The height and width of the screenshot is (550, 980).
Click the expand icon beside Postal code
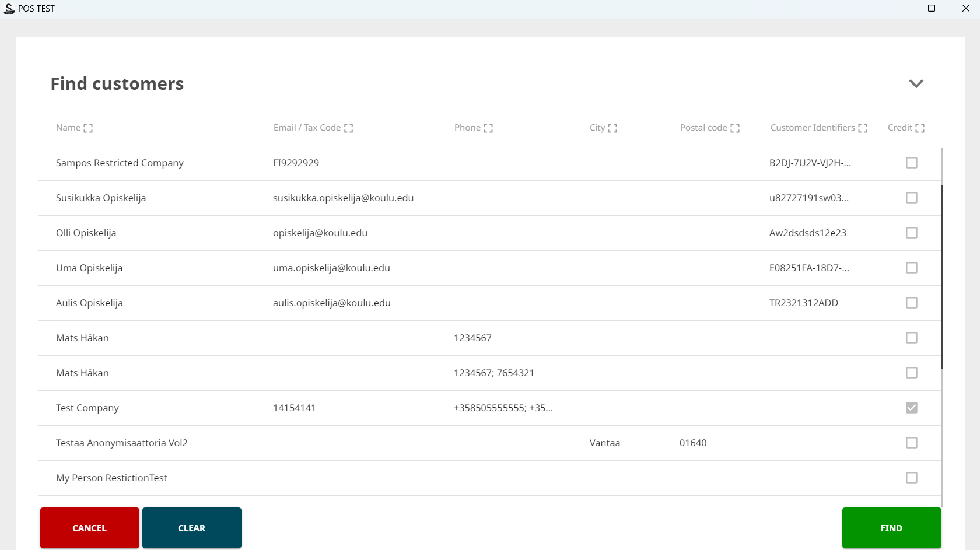click(x=735, y=128)
